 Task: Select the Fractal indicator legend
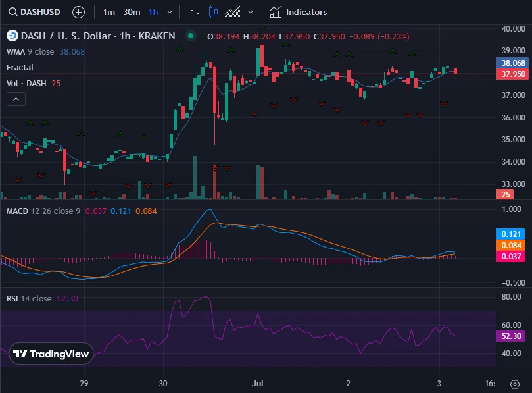pos(20,68)
